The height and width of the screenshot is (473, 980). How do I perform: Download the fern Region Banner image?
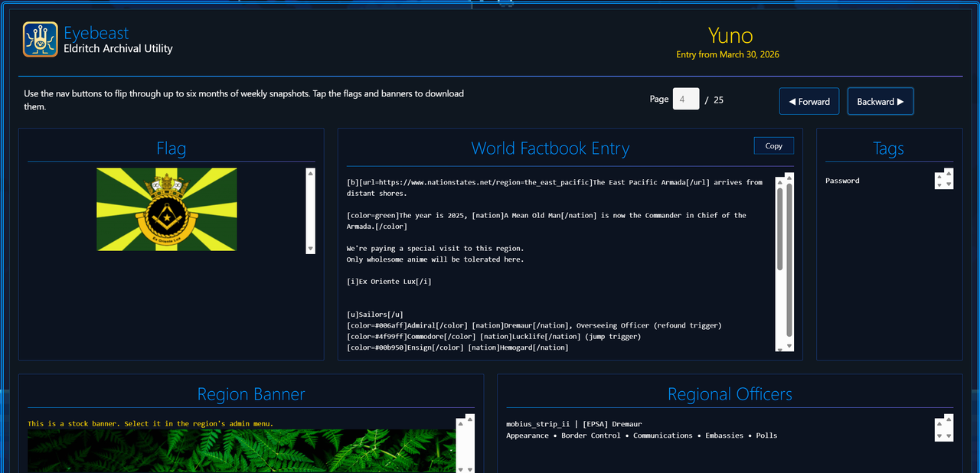tap(241, 451)
